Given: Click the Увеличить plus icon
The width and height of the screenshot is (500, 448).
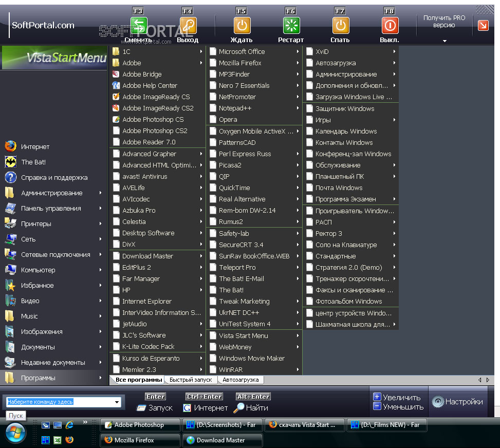Looking at the screenshot, I should 377,397.
